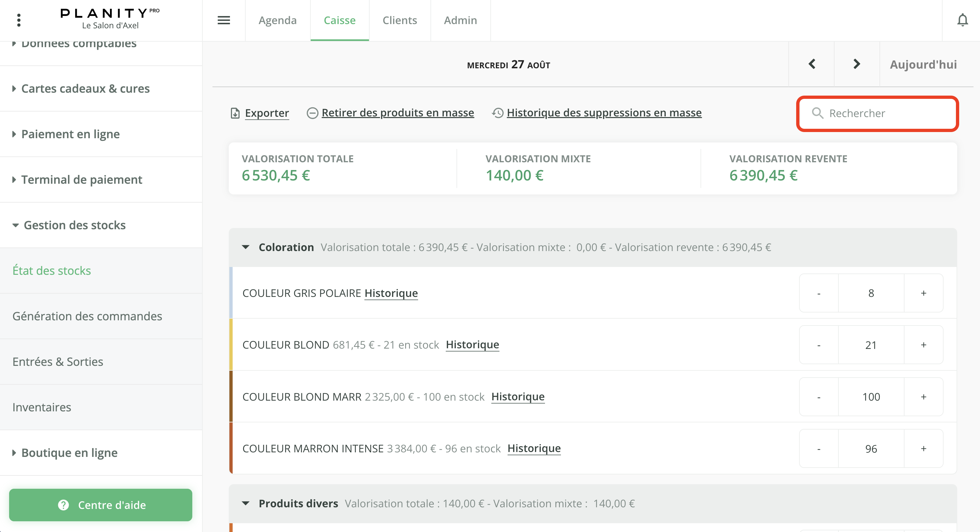Open the hamburger navigation menu

click(x=224, y=20)
